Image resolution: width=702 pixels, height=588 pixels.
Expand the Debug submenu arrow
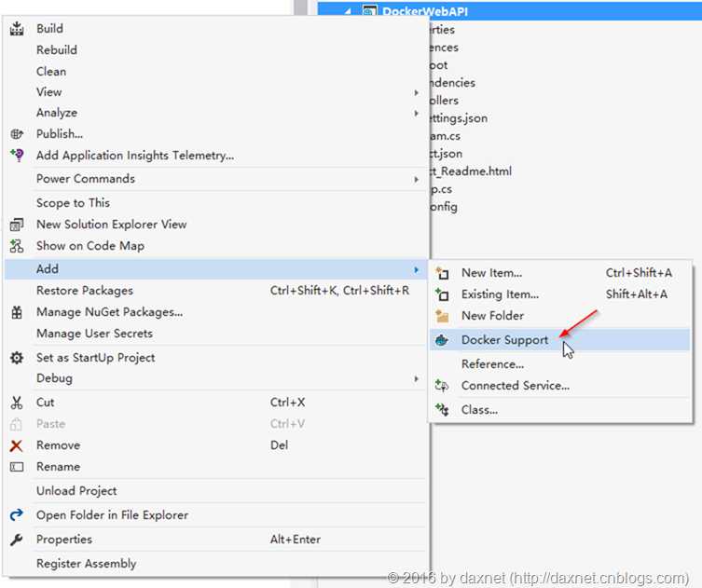point(417,378)
